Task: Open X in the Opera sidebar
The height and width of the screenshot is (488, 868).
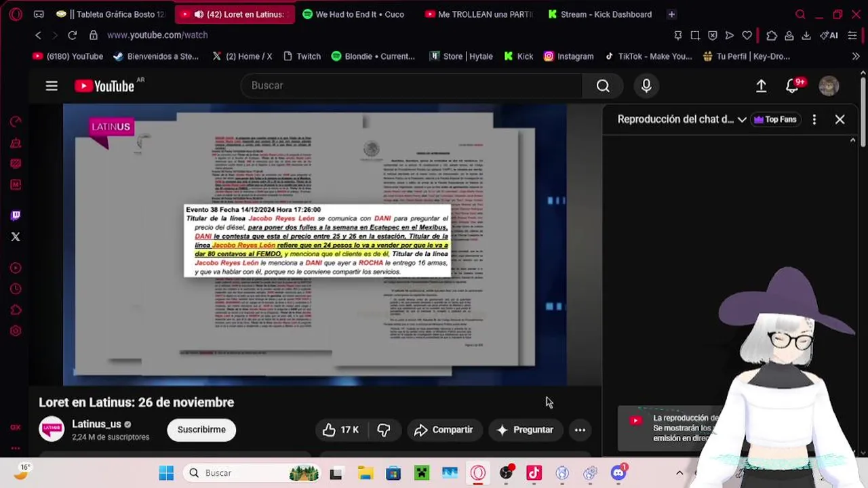Action: click(x=16, y=237)
